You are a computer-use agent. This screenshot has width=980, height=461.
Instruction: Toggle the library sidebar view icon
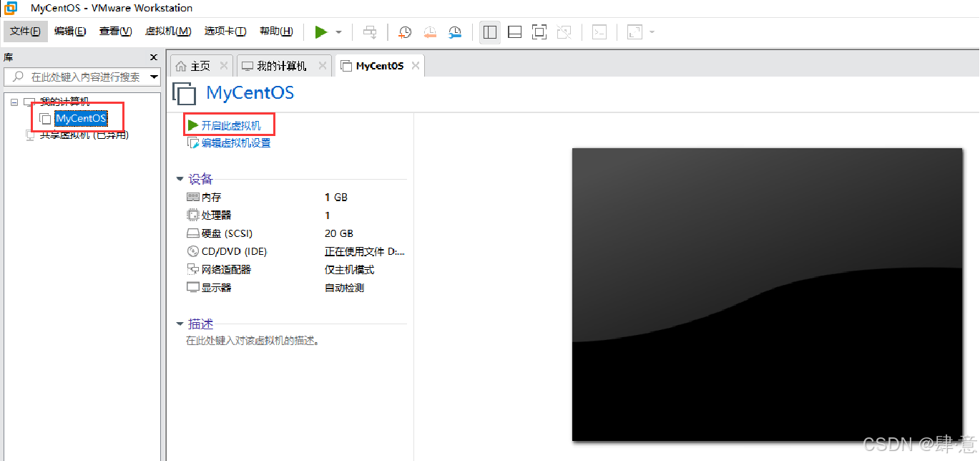pyautogui.click(x=490, y=31)
